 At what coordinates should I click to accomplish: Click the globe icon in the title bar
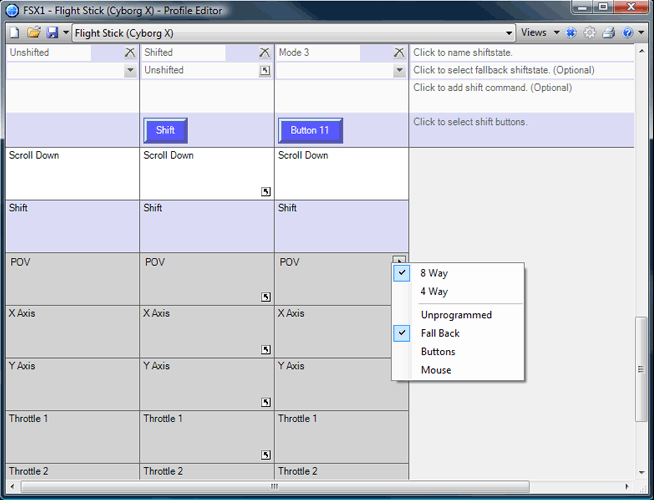pos(13,10)
